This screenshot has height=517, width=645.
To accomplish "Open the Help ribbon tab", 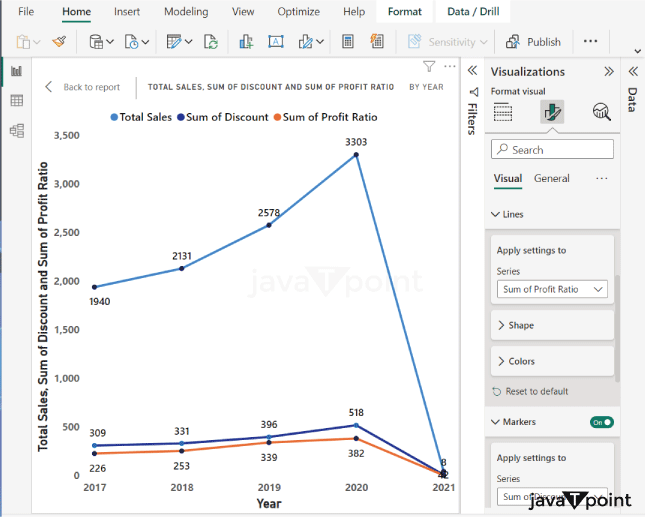I will tap(354, 12).
